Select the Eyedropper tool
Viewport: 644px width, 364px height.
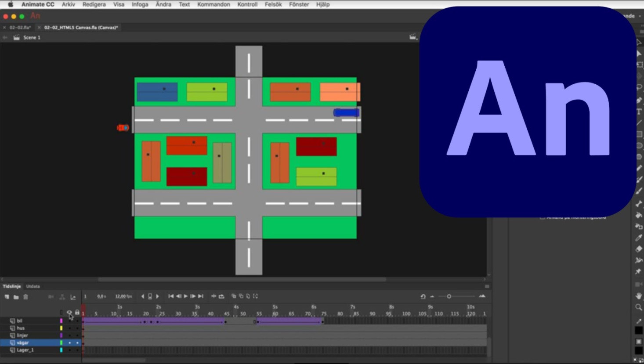click(639, 238)
